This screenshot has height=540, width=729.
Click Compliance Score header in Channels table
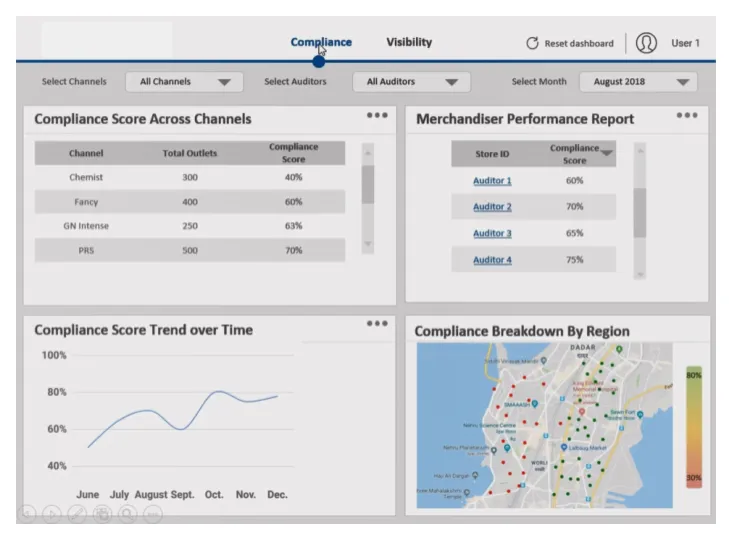(x=293, y=153)
